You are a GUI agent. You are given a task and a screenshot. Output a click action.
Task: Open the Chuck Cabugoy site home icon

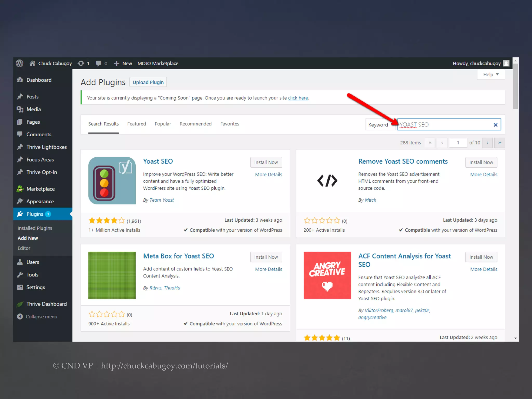pos(32,63)
